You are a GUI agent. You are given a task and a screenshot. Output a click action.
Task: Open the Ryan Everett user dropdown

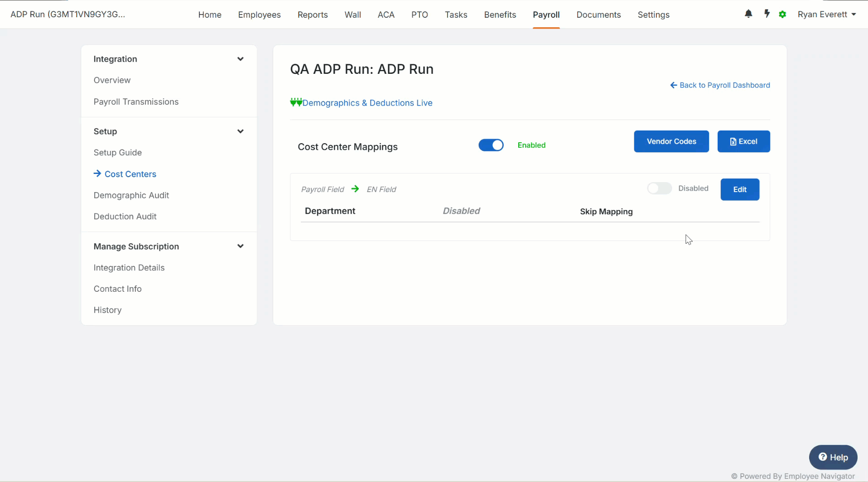[x=827, y=14]
